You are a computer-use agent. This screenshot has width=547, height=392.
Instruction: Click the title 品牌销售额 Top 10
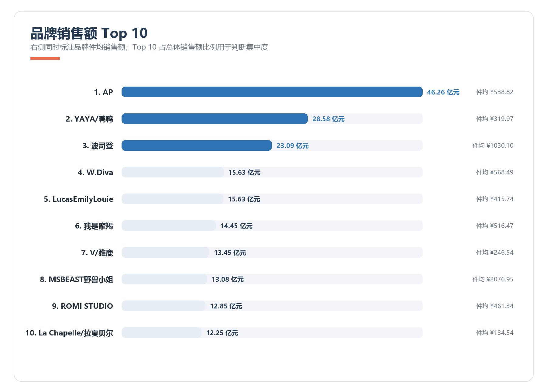coord(89,33)
